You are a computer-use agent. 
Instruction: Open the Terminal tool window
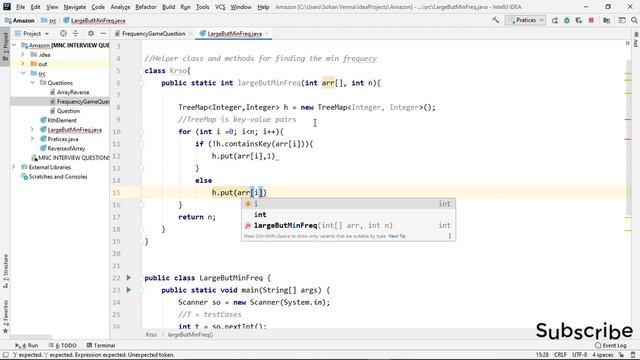[x=101, y=345]
